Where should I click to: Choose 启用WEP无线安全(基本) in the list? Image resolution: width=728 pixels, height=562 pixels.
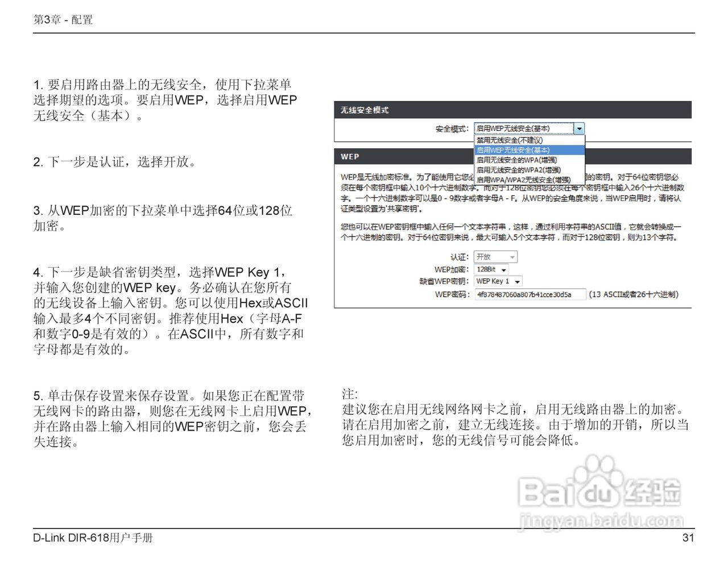pos(530,150)
